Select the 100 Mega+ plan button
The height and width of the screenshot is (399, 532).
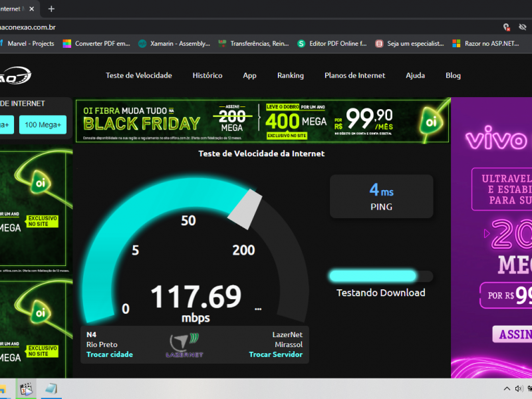[x=43, y=124]
